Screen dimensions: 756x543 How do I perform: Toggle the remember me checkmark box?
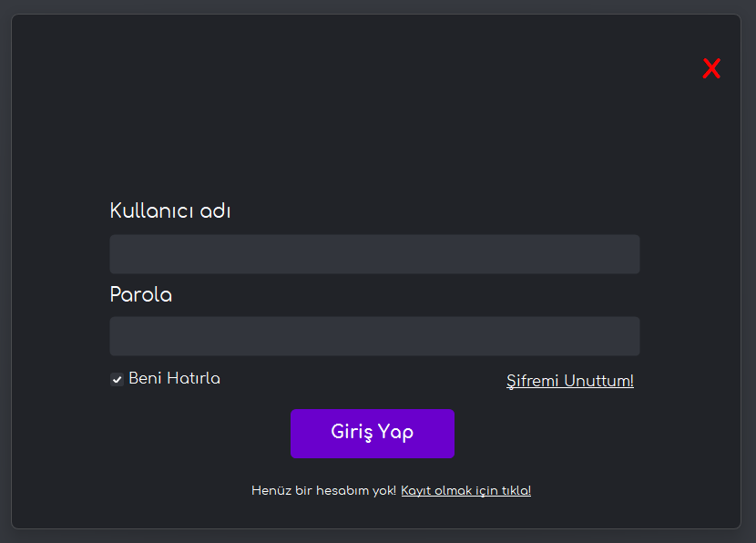117,379
